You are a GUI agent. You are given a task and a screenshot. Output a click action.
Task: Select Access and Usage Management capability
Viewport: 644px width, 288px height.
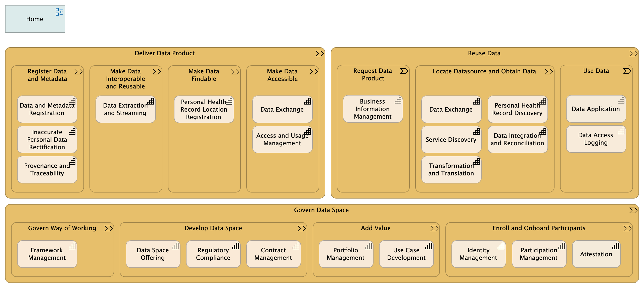point(282,140)
